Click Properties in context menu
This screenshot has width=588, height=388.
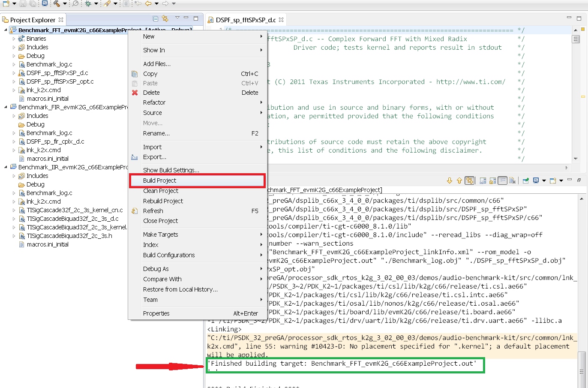tap(156, 313)
